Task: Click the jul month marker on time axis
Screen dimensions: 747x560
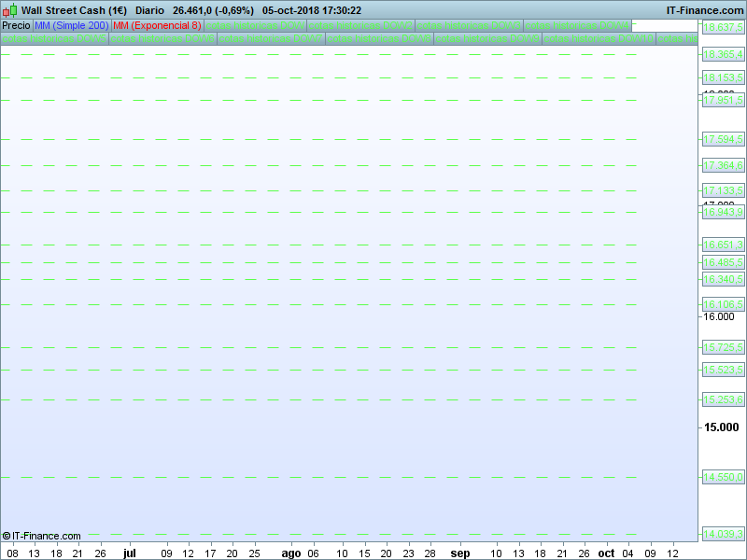Action: [130, 553]
